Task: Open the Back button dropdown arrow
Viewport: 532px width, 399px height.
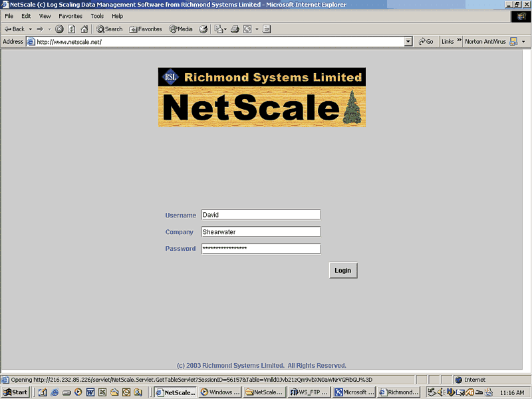Action: [x=30, y=29]
